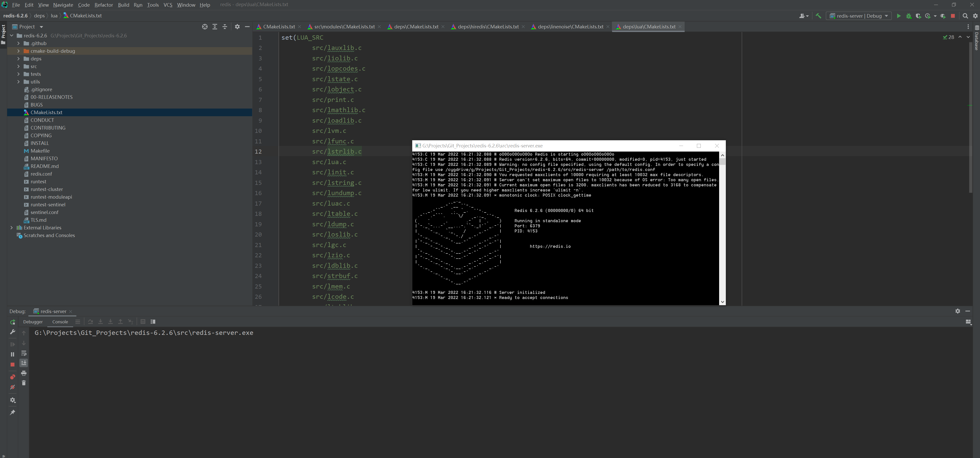The image size is (980, 458).
Task: Rerun redis-server in Debug panel
Action: coord(13,322)
